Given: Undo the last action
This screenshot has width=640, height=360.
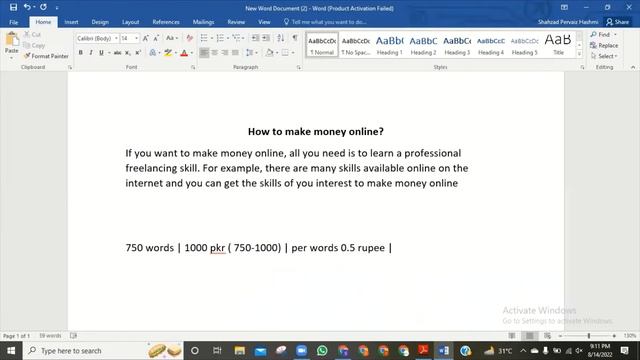Looking at the screenshot, I should click(27, 7).
